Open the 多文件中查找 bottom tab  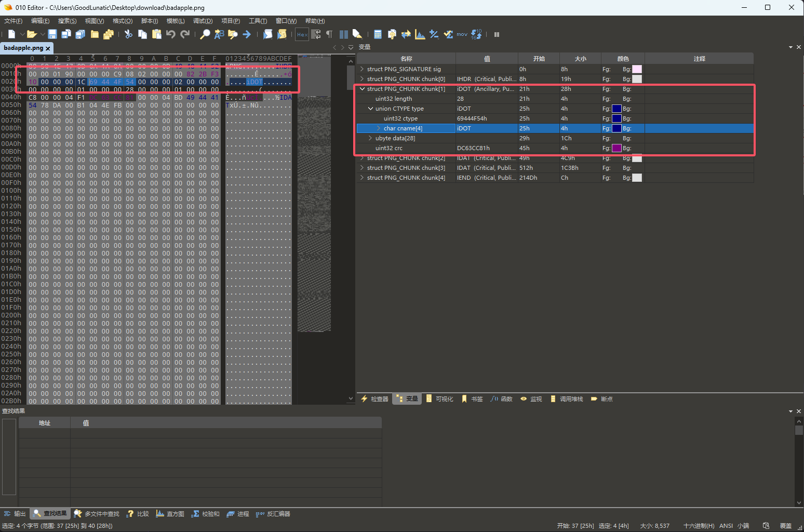[97, 514]
